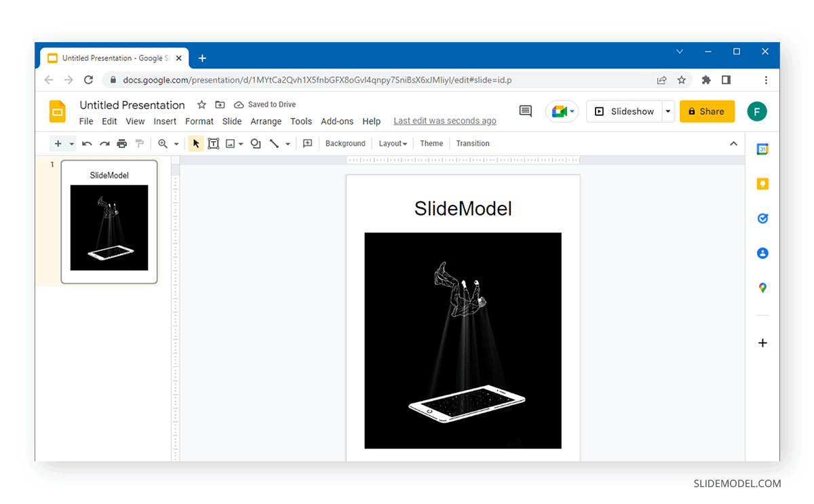Open Google Contacts in side panel
814x504 pixels.
762,253
